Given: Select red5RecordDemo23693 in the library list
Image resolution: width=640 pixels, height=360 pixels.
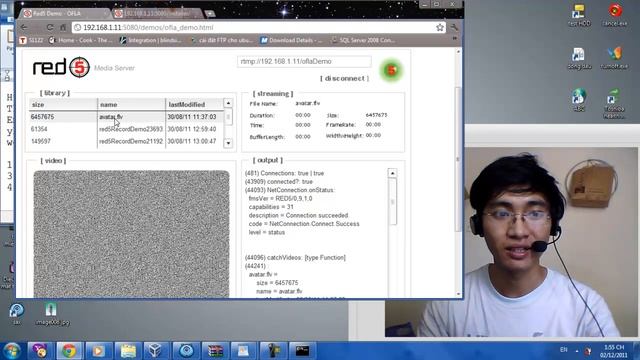Looking at the screenshot, I should pos(131,129).
